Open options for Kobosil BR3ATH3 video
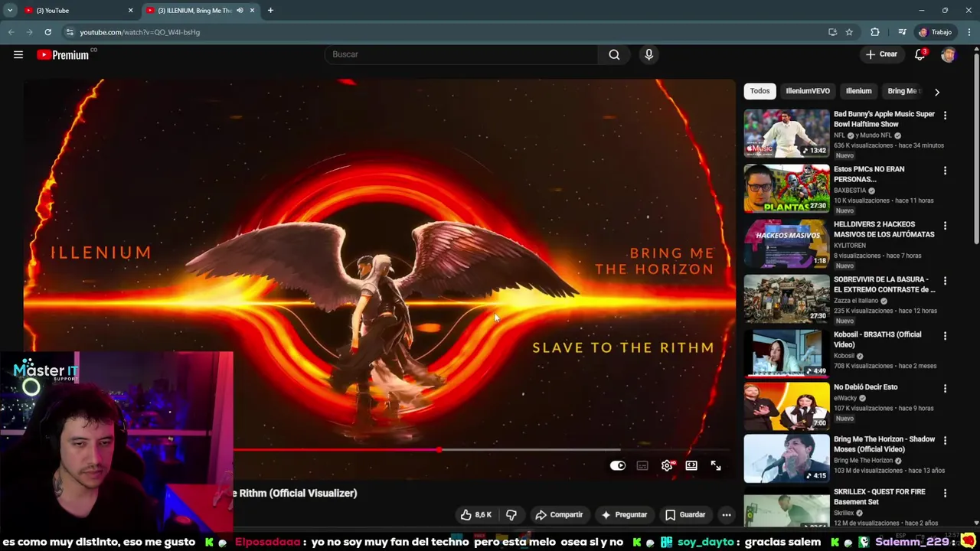 tap(945, 336)
